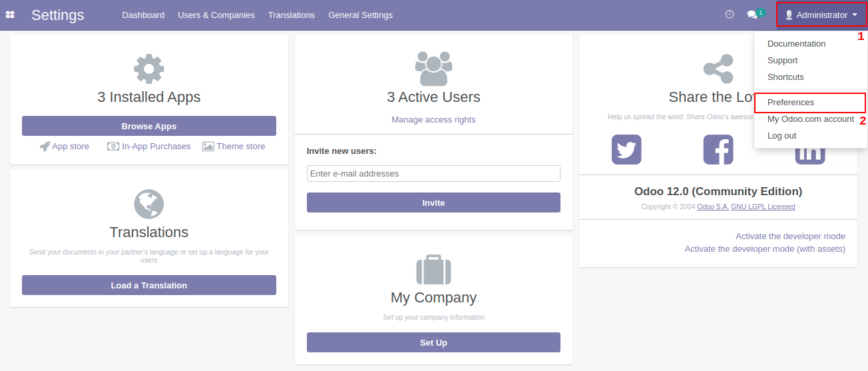Open the apps grid menu icon

(10, 15)
